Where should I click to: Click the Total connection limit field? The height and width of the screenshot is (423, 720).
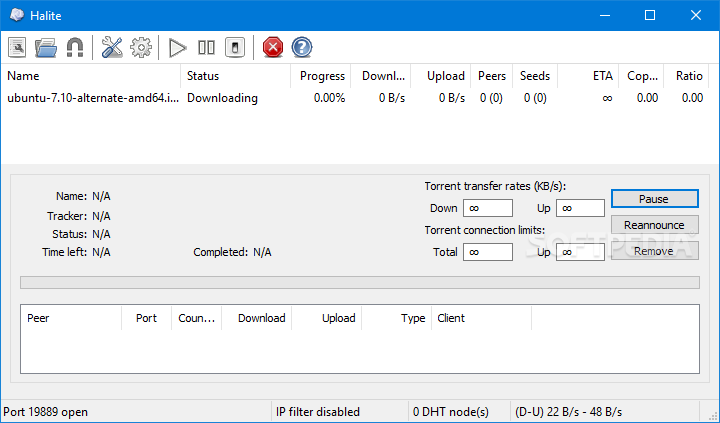click(488, 252)
